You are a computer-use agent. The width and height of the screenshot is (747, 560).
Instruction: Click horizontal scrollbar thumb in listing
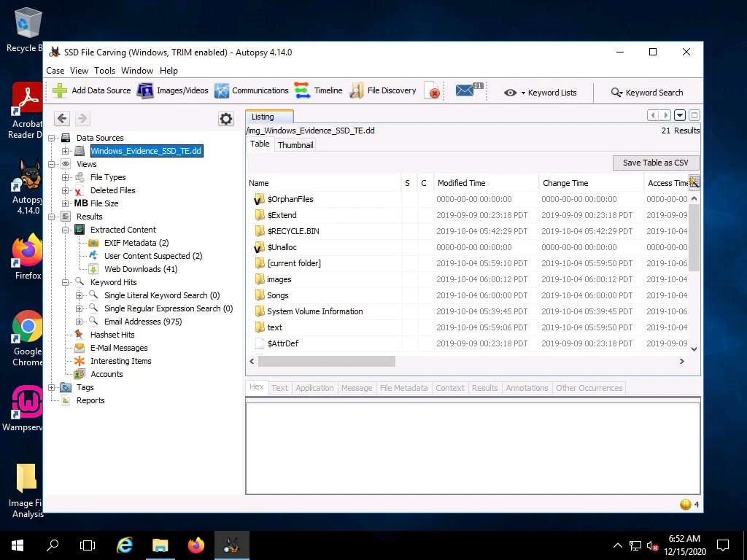point(326,362)
